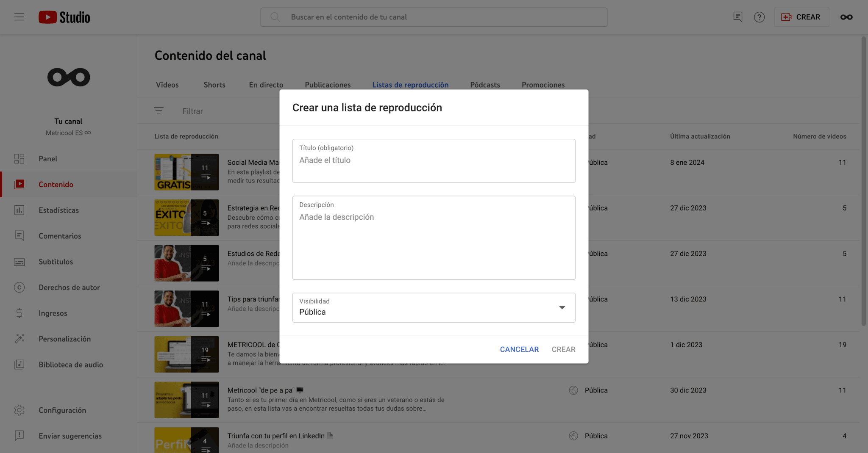Open Panel dashboard icon in sidebar

[19, 159]
